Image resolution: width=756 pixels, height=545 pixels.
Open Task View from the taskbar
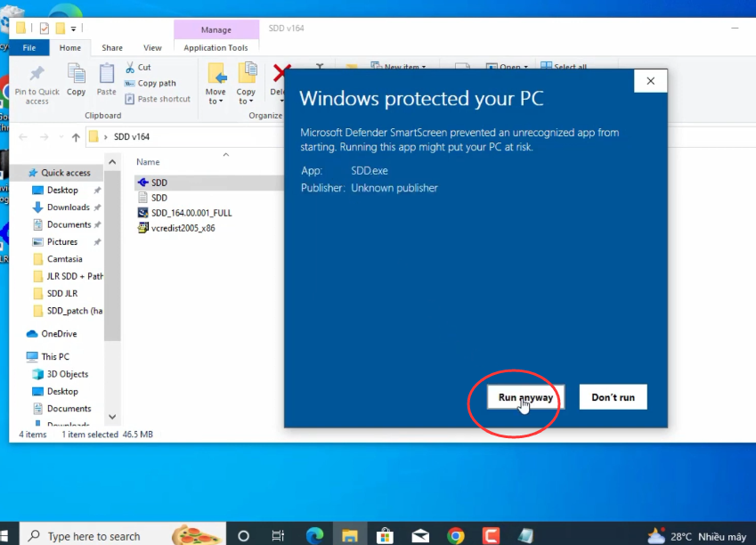pos(278,536)
